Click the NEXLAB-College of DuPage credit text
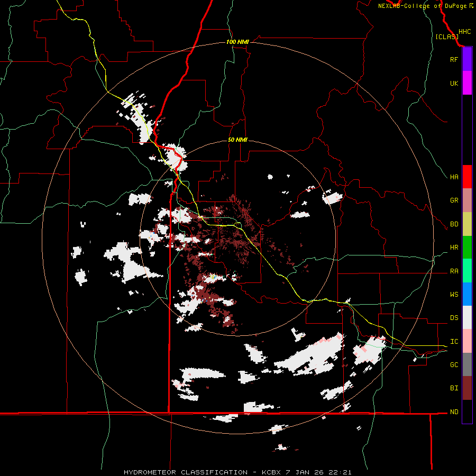Viewport: 476px width, 476px height. pyautogui.click(x=422, y=6)
